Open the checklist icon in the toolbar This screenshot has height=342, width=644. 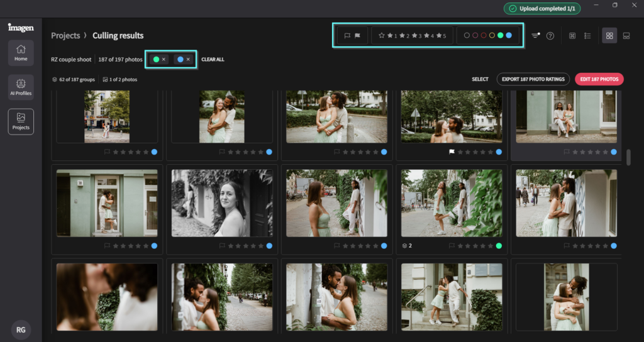pos(587,36)
